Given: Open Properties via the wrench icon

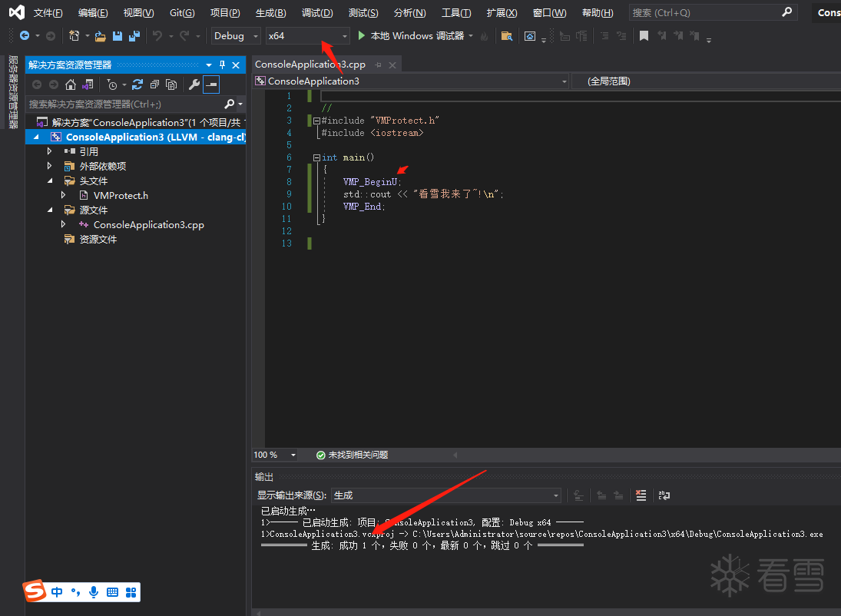Looking at the screenshot, I should pos(194,84).
